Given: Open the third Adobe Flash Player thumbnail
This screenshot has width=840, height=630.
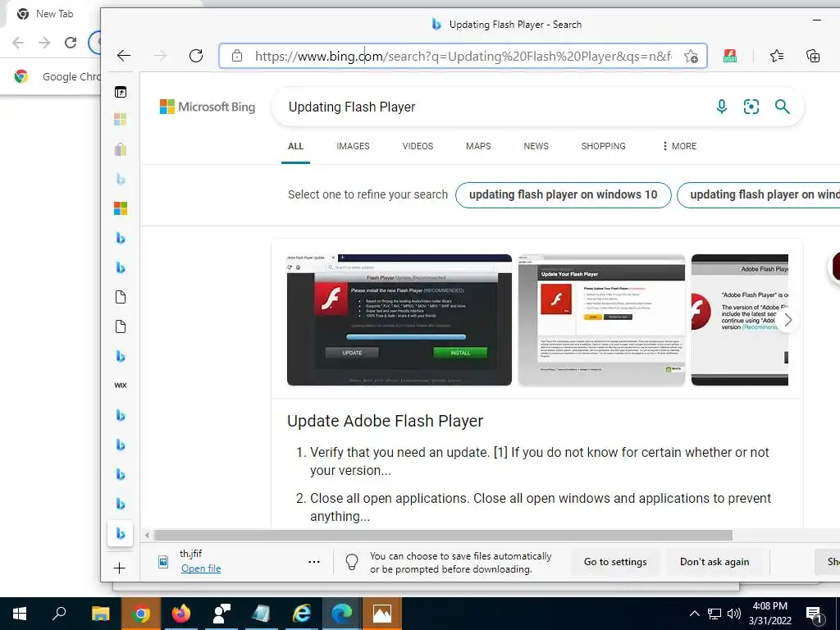Looking at the screenshot, I should 739,320.
